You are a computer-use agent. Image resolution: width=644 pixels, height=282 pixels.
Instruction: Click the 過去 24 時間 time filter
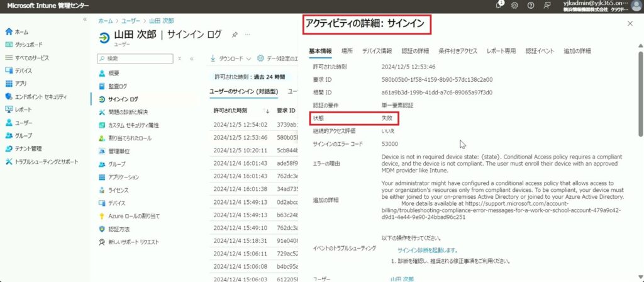click(250, 77)
